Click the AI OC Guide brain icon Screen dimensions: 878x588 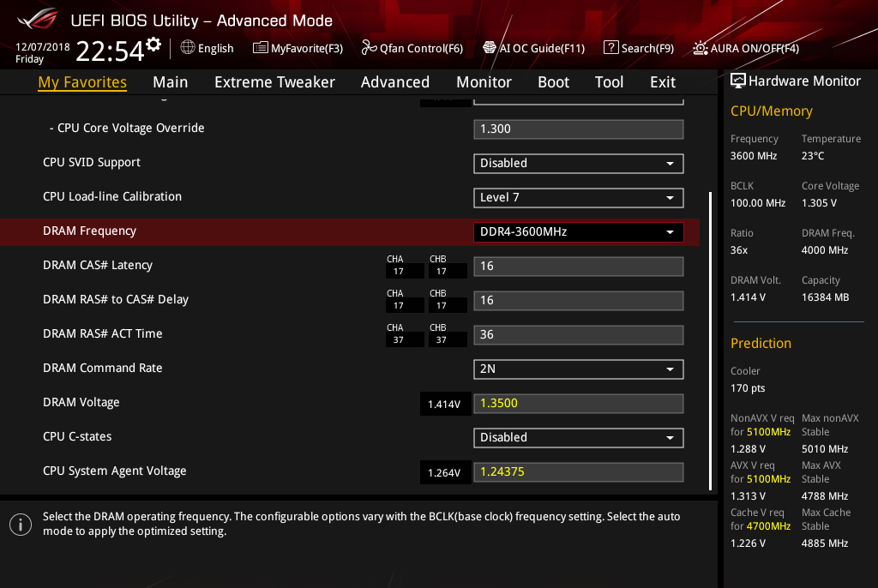point(490,48)
